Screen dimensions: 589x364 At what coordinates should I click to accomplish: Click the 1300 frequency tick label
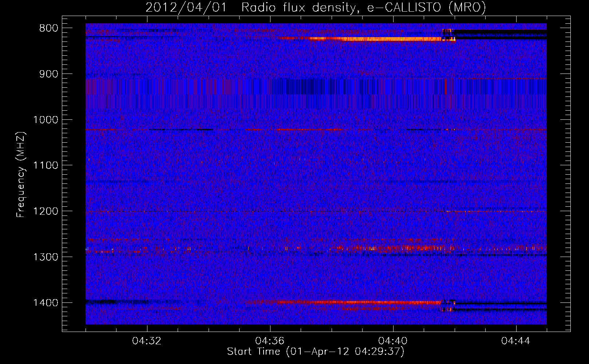(x=45, y=257)
